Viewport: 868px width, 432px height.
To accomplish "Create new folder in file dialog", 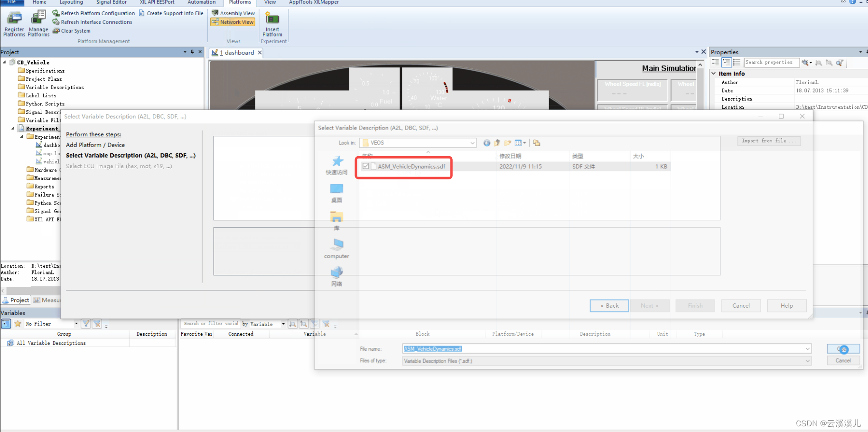I will click(507, 143).
